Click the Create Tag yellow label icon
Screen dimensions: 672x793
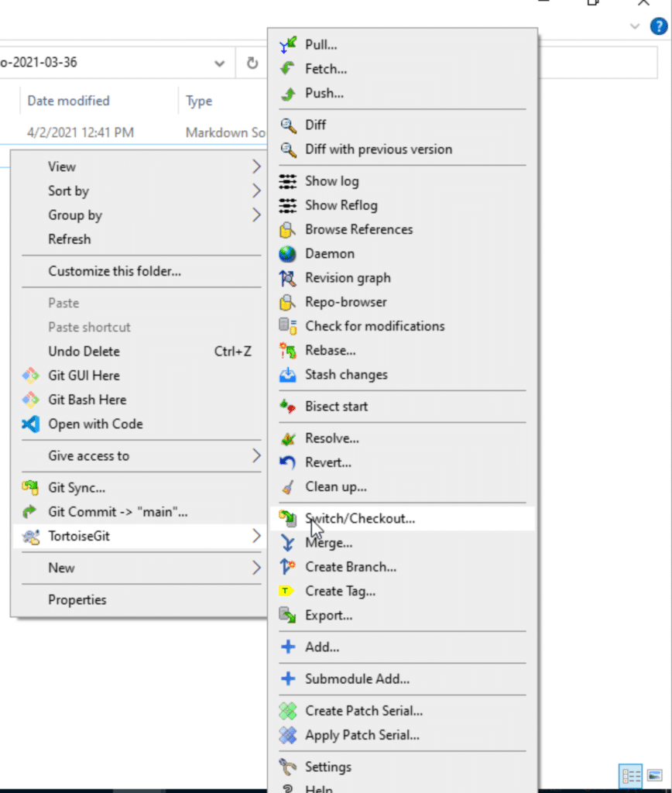[x=286, y=591]
